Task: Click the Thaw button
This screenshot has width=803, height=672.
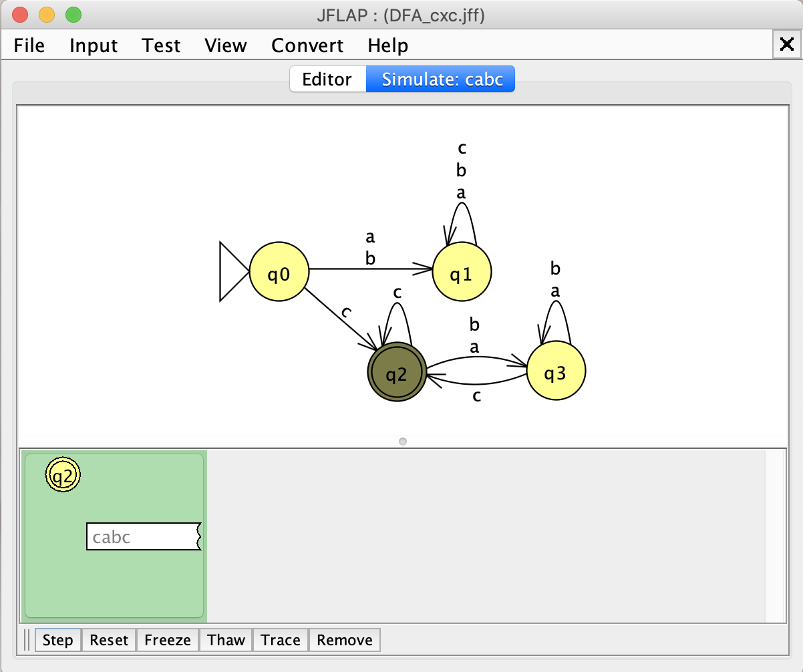Action: [226, 640]
